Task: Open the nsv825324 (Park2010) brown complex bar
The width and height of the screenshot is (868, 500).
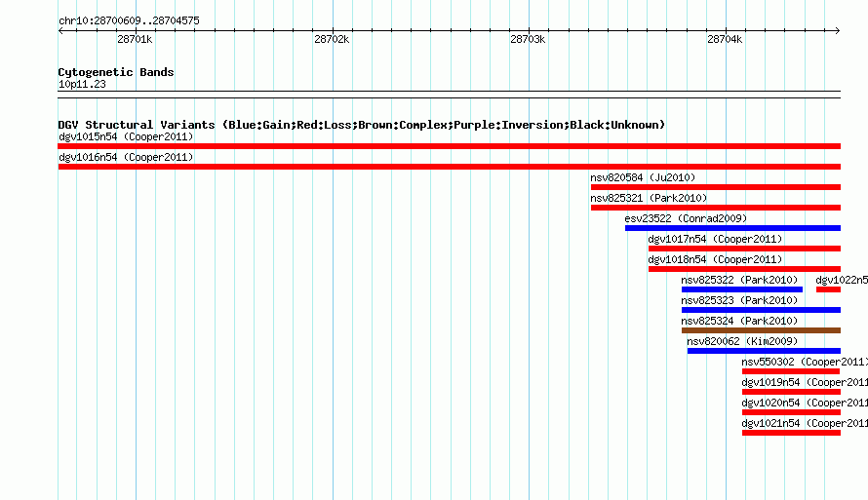Action: pyautogui.click(x=761, y=330)
